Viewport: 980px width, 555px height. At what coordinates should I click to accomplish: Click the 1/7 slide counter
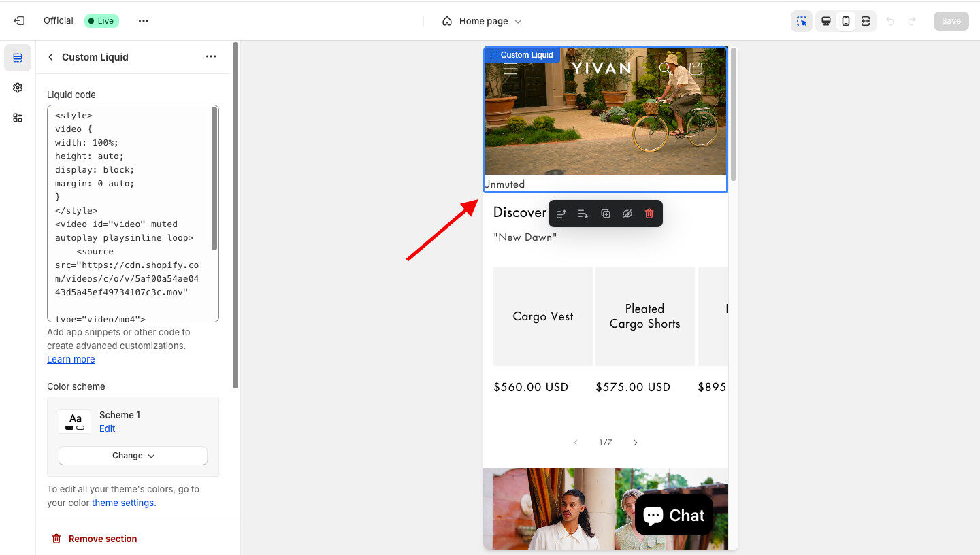pos(606,443)
